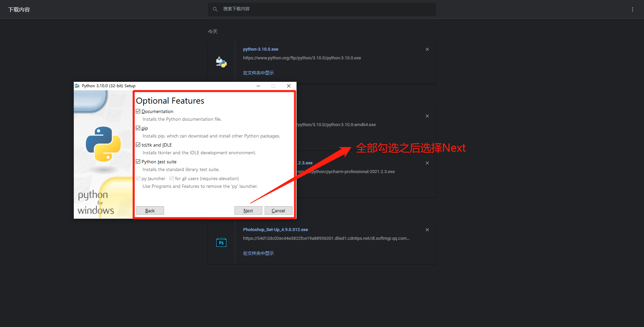This screenshot has width=644, height=327.
Task: Remove the pycharm-professional download entry
Action: 427,163
